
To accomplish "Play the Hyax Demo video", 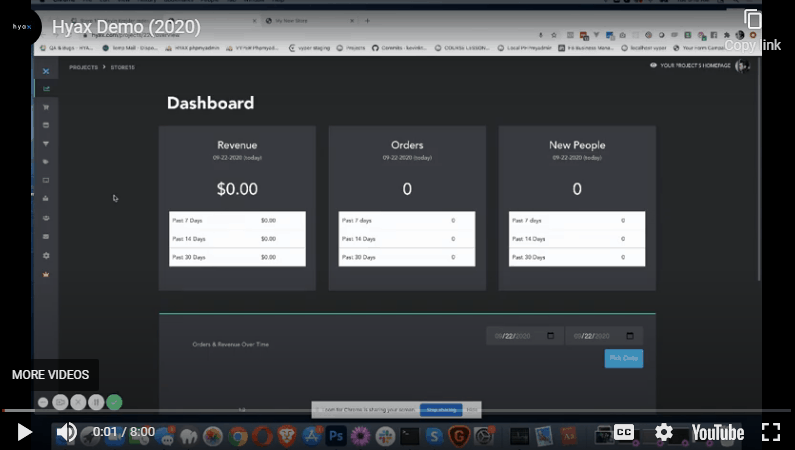I will [x=24, y=432].
